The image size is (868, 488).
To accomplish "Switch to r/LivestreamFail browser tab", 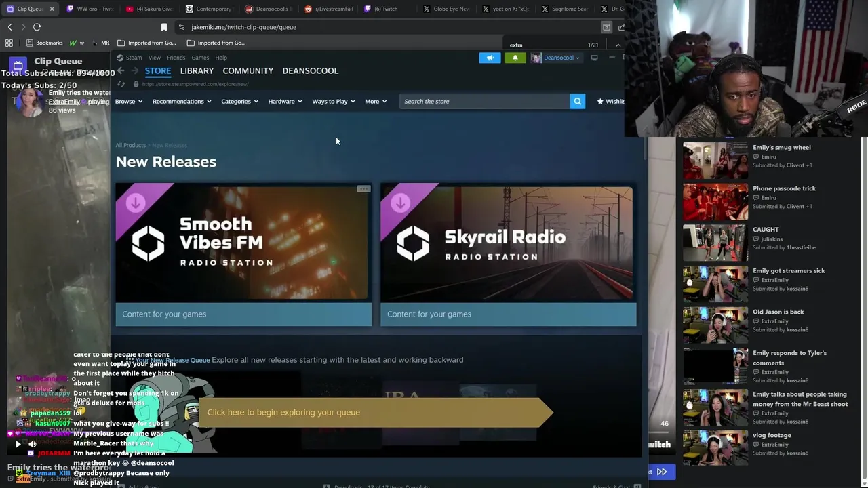I will point(330,9).
